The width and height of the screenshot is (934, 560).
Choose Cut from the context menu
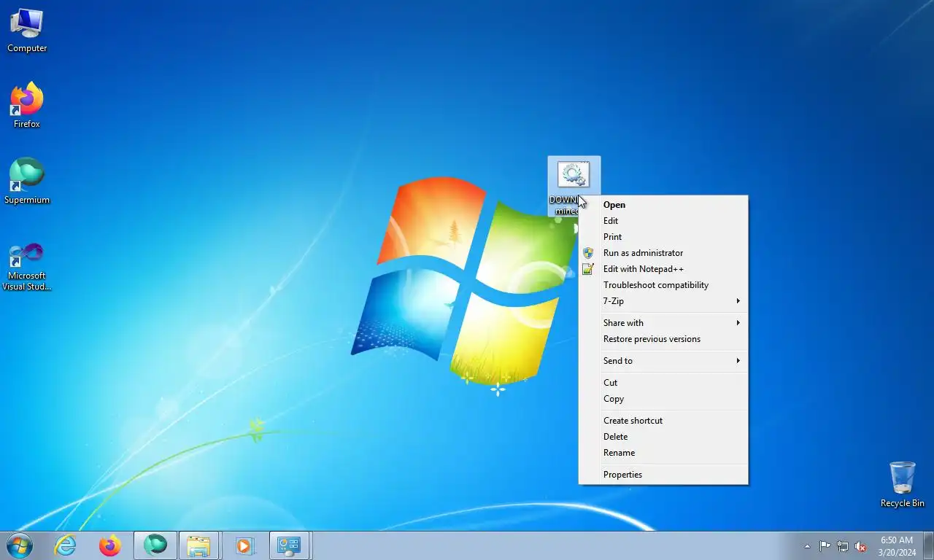[x=663, y=383]
